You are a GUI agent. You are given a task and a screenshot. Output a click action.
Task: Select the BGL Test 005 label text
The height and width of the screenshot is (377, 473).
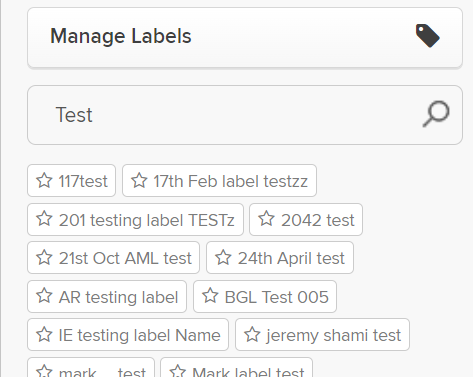click(277, 297)
